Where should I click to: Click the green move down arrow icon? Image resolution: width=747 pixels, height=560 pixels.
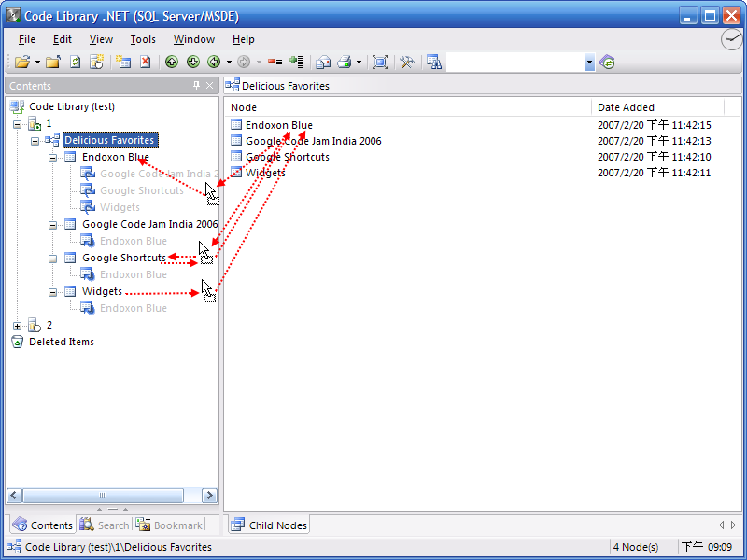tap(193, 62)
